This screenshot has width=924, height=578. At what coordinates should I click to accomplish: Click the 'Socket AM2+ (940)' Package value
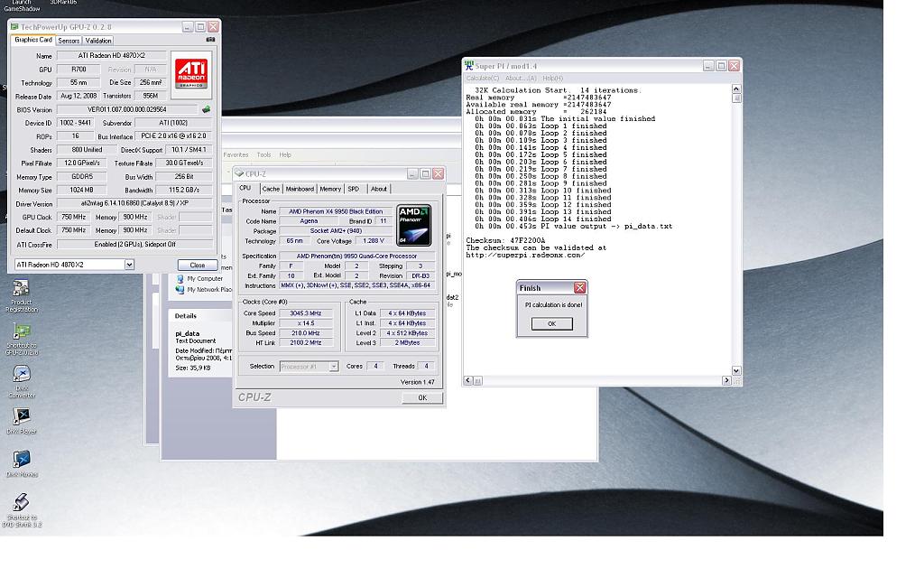click(x=336, y=231)
